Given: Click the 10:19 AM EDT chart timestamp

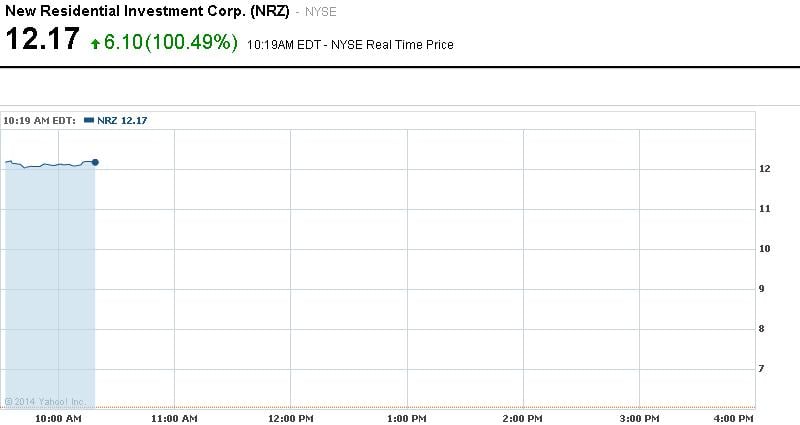Looking at the screenshot, I should 39,120.
